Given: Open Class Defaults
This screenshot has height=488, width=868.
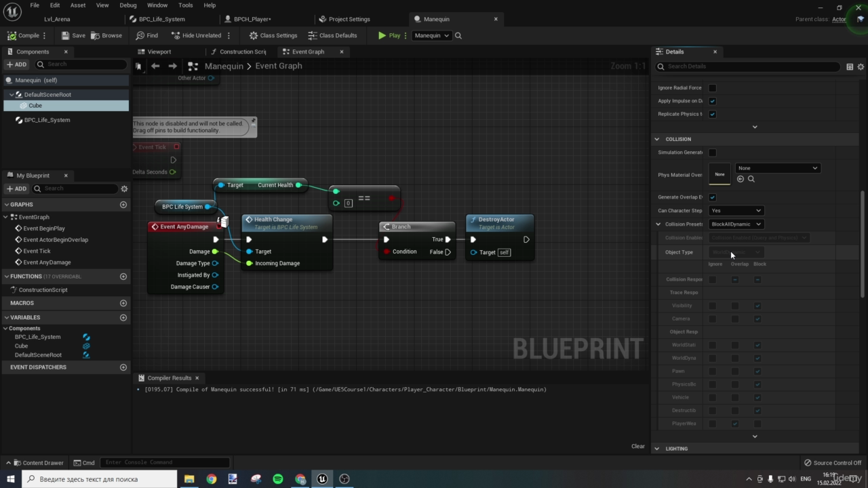Looking at the screenshot, I should pos(332,35).
